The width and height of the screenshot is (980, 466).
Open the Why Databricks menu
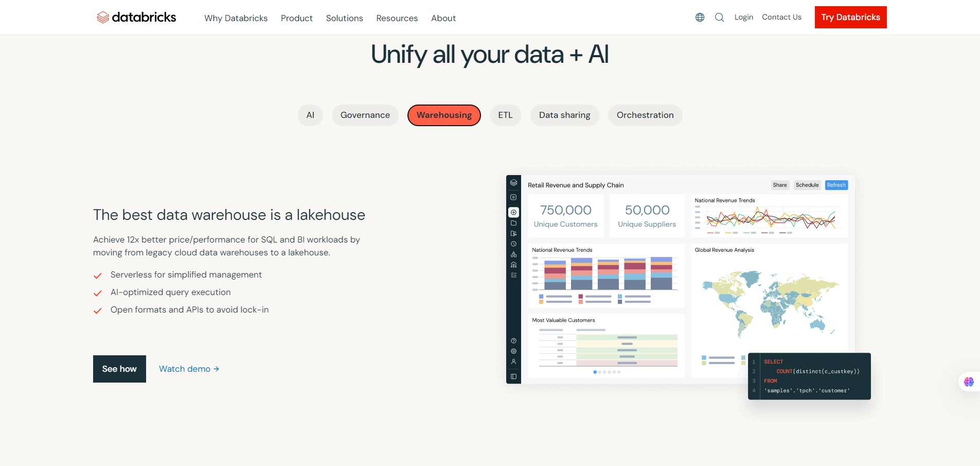pos(236,18)
